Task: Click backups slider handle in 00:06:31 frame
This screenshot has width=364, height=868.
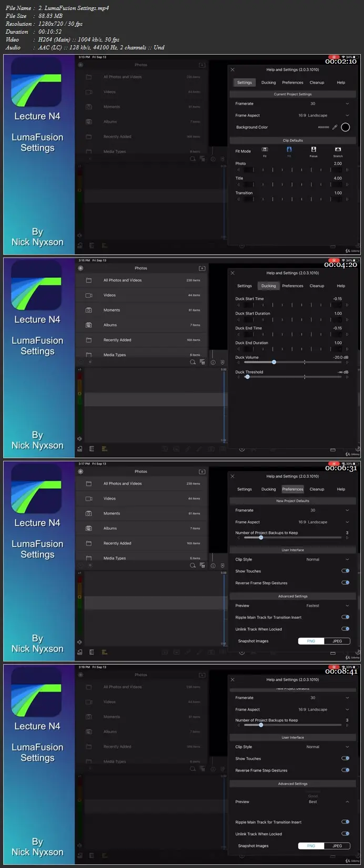Action: coord(261,538)
